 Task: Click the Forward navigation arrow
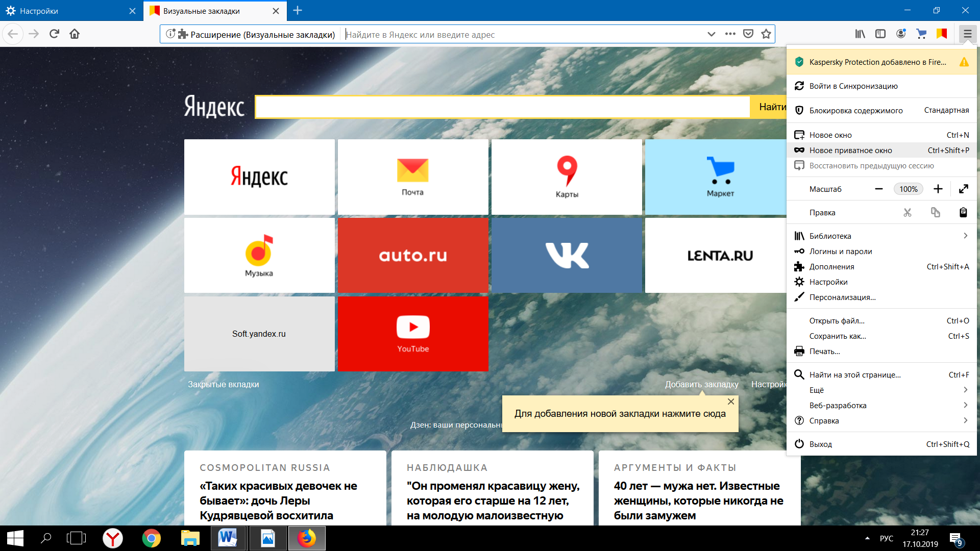(34, 34)
